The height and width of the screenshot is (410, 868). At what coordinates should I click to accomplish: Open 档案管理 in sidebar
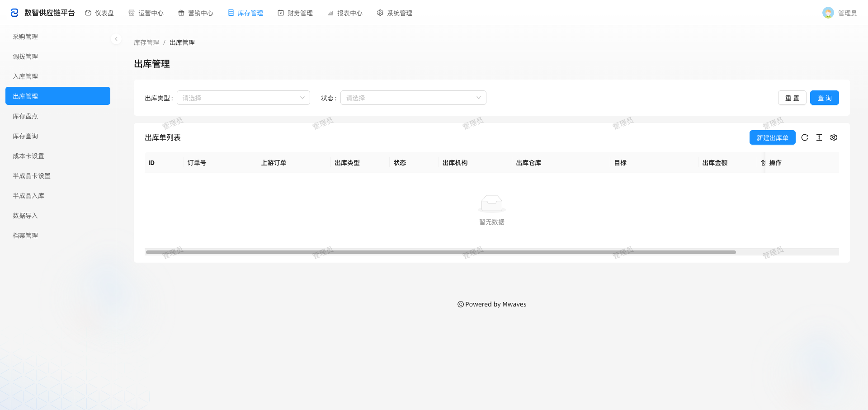click(x=58, y=236)
